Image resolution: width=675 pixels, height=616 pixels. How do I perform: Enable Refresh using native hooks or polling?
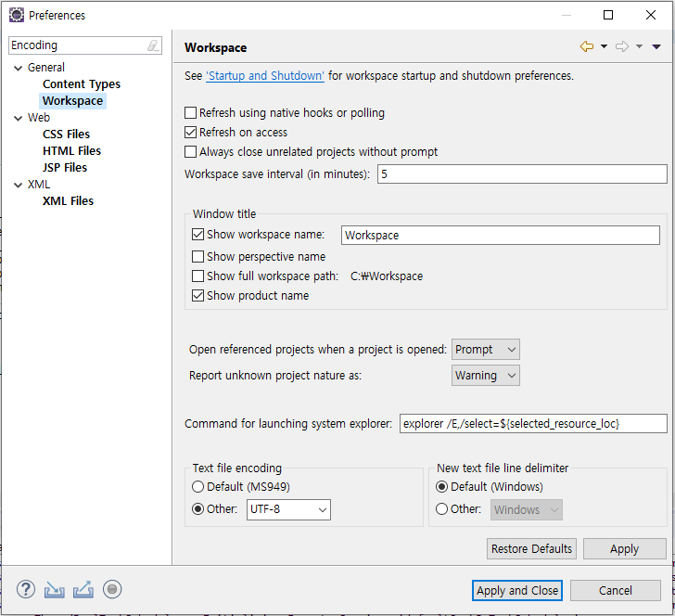point(190,113)
